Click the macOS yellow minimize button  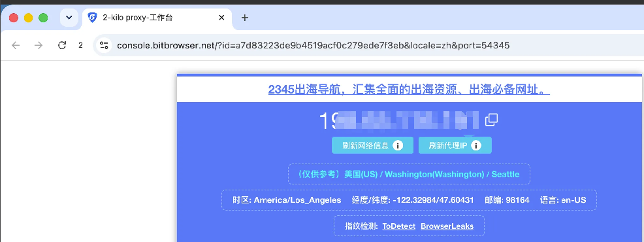pyautogui.click(x=28, y=18)
